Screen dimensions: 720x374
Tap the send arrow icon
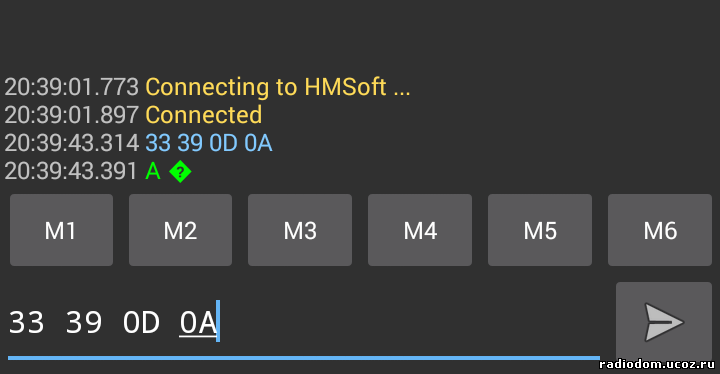664,322
